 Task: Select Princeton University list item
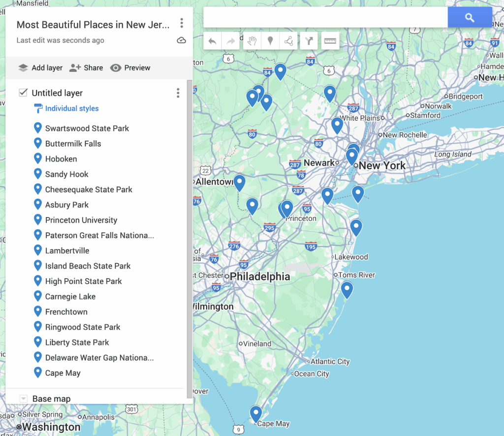click(81, 220)
